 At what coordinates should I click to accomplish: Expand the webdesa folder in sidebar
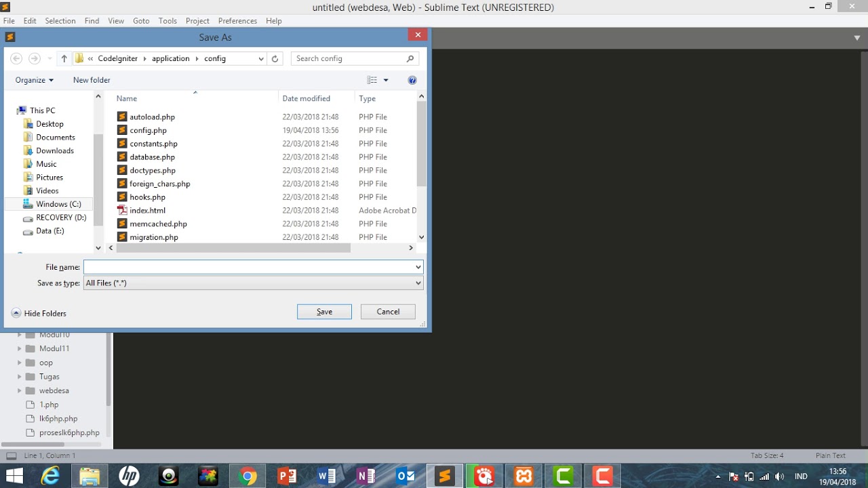pyautogui.click(x=20, y=390)
